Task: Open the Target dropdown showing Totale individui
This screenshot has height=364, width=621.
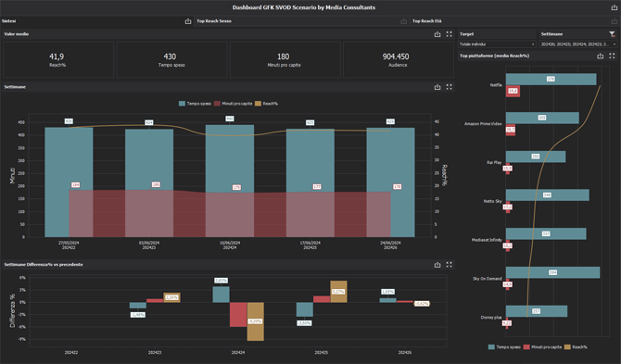Action: pyautogui.click(x=497, y=44)
